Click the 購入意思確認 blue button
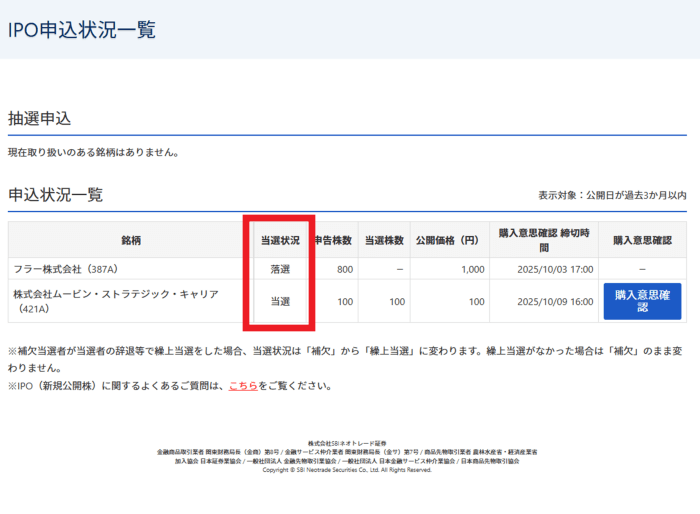700x514 pixels. pos(642,301)
